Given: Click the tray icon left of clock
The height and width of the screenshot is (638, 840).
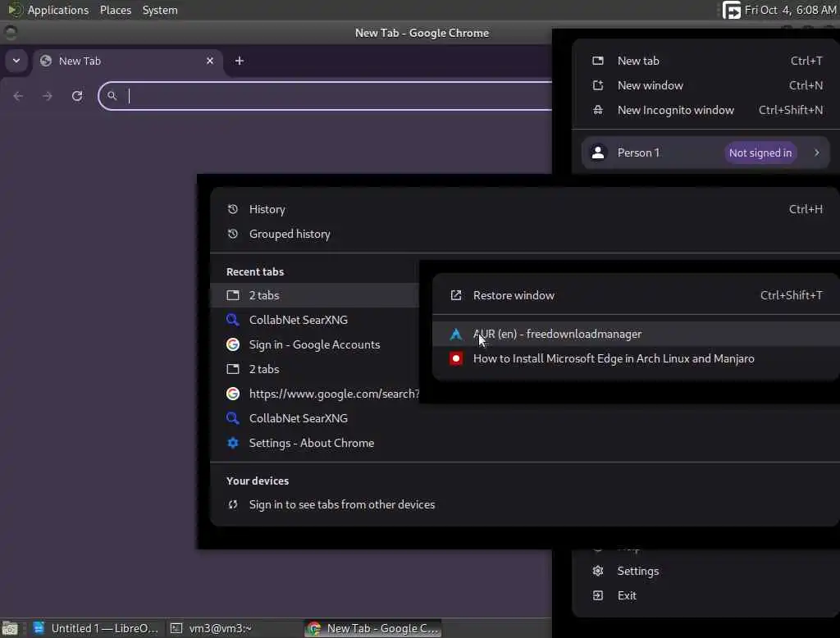Looking at the screenshot, I should pos(731,10).
